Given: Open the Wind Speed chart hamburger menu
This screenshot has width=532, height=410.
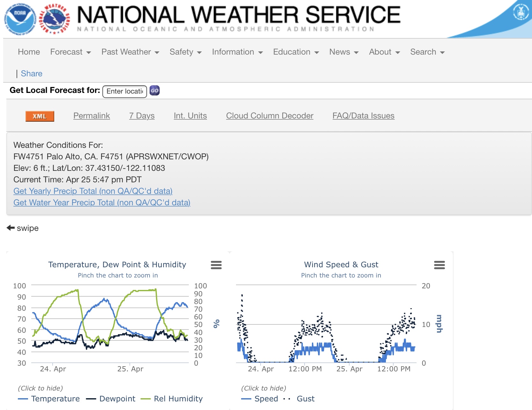Looking at the screenshot, I should pyautogui.click(x=440, y=265).
